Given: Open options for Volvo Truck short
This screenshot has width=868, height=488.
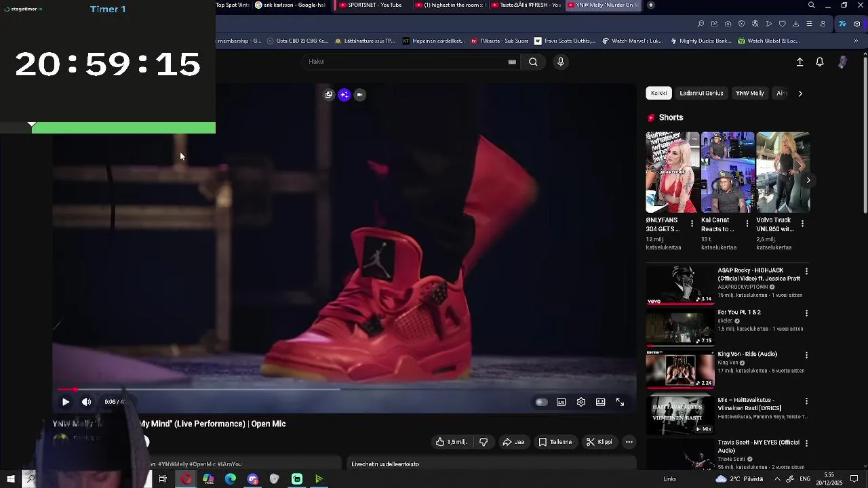Looking at the screenshot, I should (802, 223).
